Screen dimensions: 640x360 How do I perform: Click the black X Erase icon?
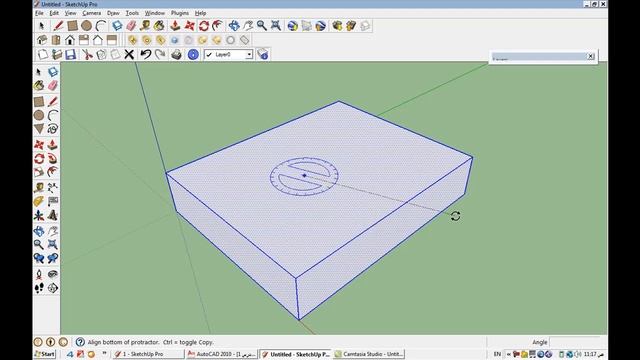[x=129, y=54]
